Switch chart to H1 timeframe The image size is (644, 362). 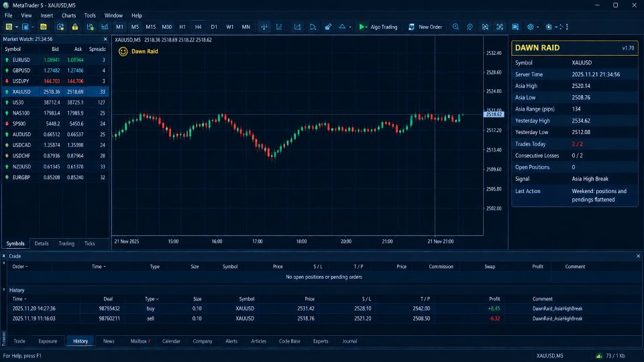coord(182,27)
